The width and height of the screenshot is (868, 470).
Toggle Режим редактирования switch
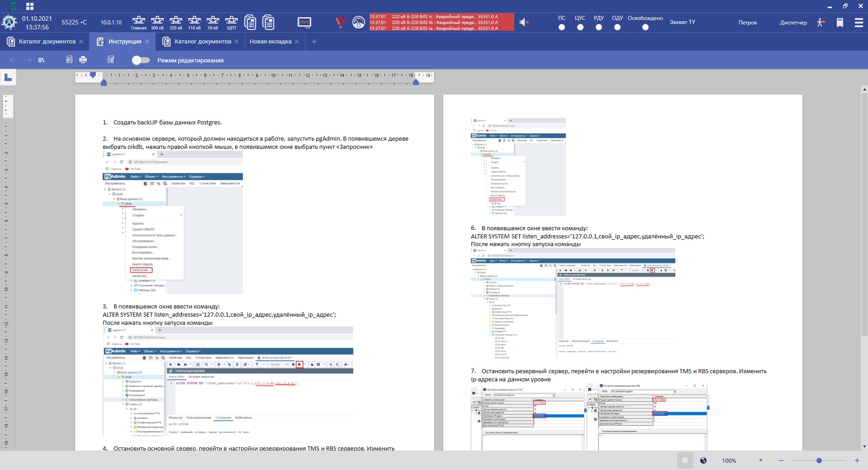[141, 60]
